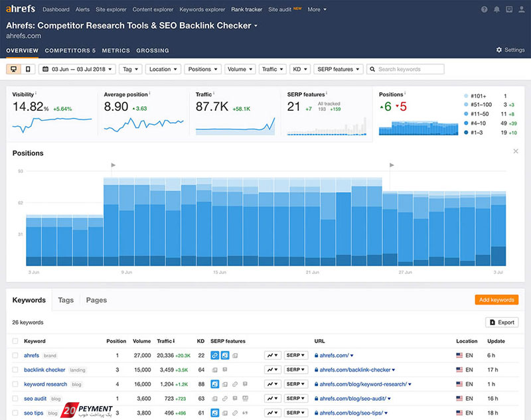Check the keyword research row checkbox
This screenshot has width=531, height=420.
click(15, 384)
